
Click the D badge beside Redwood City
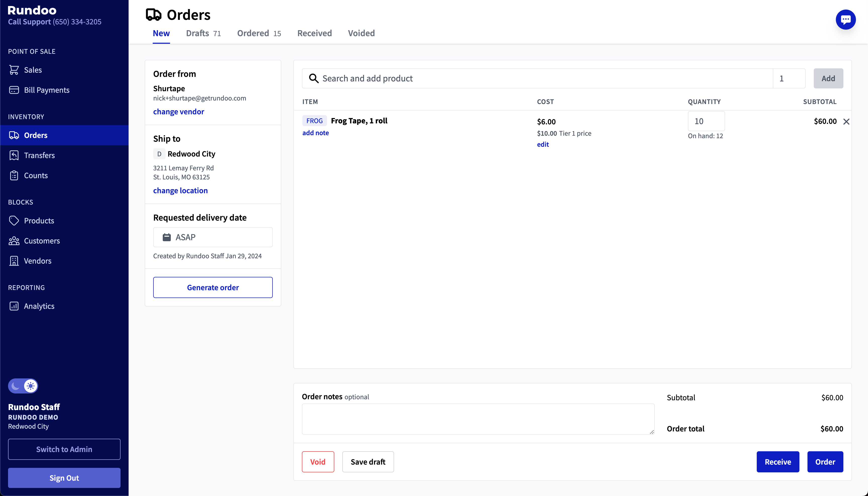click(159, 154)
